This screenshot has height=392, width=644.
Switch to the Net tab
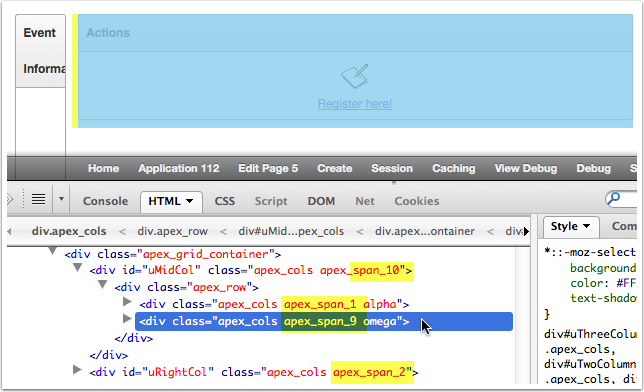coord(365,201)
